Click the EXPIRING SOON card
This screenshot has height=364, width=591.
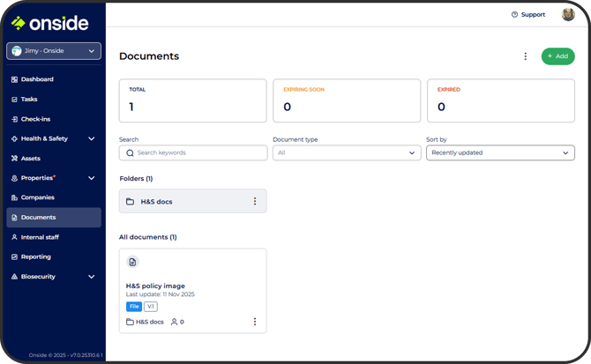(347, 100)
